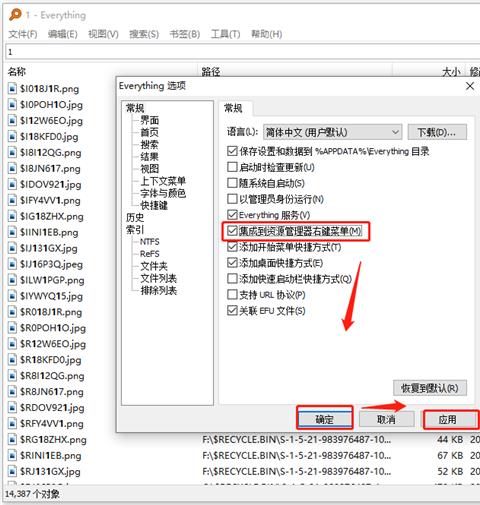Click the file icon of $RG18ZHX.png
Screen dimensions: 480x505
coord(12,440)
